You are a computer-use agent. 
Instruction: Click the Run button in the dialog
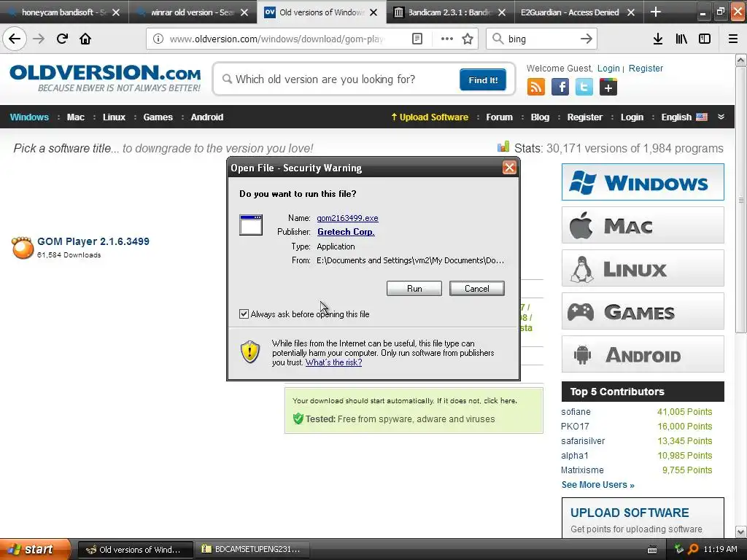point(414,288)
